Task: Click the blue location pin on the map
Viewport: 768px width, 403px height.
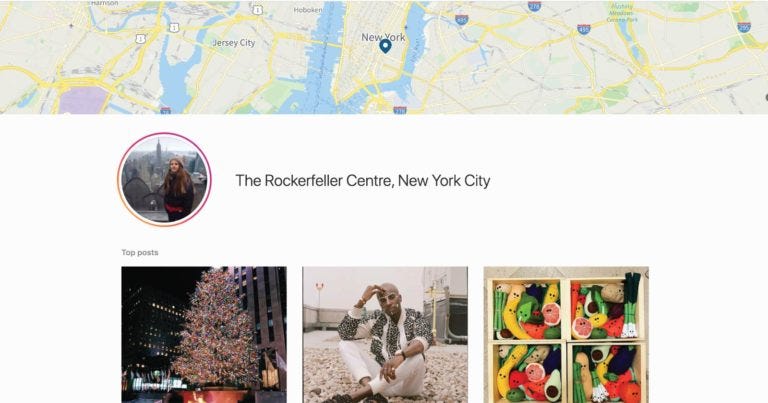Action: pyautogui.click(x=385, y=47)
